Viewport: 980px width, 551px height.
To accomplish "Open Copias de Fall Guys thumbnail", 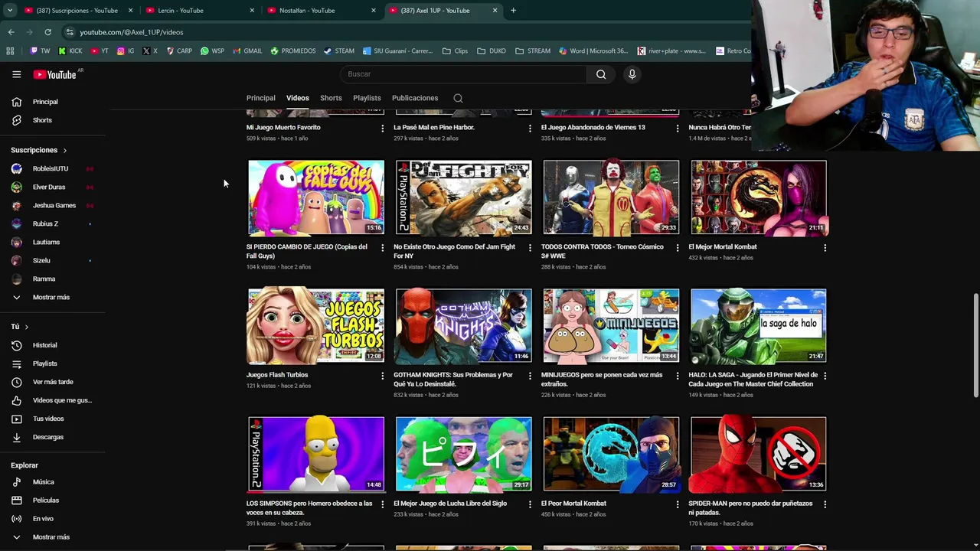I will point(316,197).
